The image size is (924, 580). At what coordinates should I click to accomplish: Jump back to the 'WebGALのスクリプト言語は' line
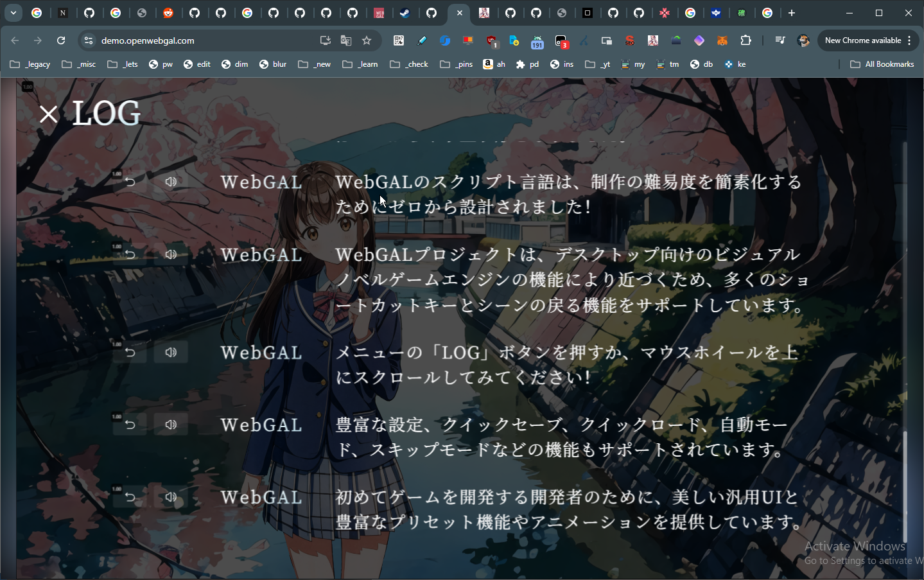[130, 182]
